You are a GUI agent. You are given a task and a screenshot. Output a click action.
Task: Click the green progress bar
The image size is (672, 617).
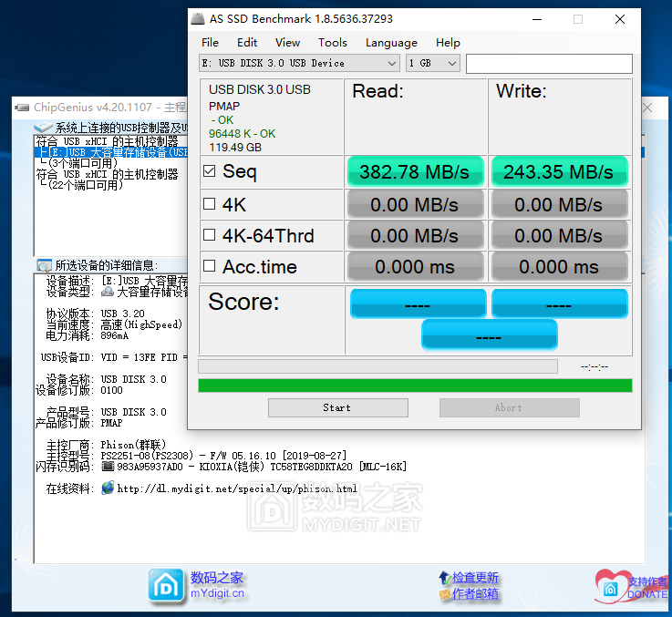(415, 386)
